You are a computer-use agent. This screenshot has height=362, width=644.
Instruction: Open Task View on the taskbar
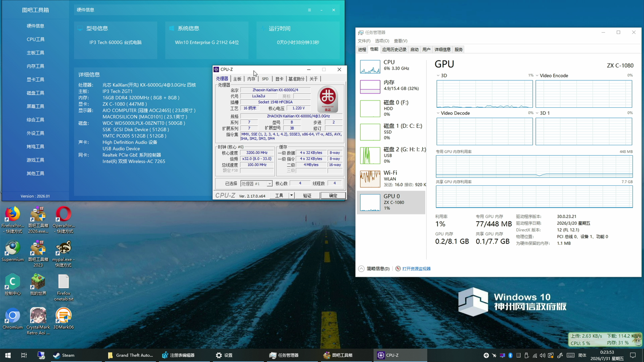pyautogui.click(x=24, y=355)
